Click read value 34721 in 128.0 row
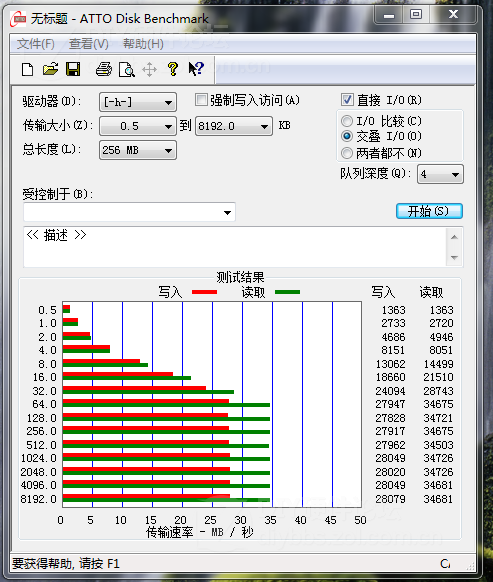Screen dimensions: 493x582 [x=438, y=418]
